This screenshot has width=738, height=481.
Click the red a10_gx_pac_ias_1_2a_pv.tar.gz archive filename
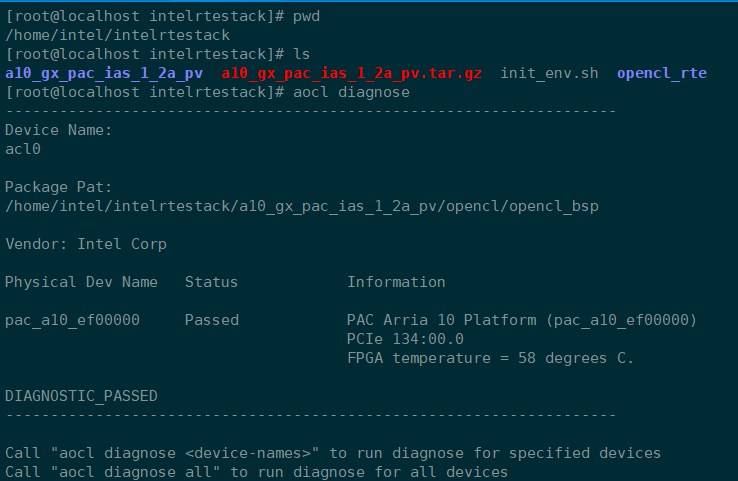[x=352, y=73]
